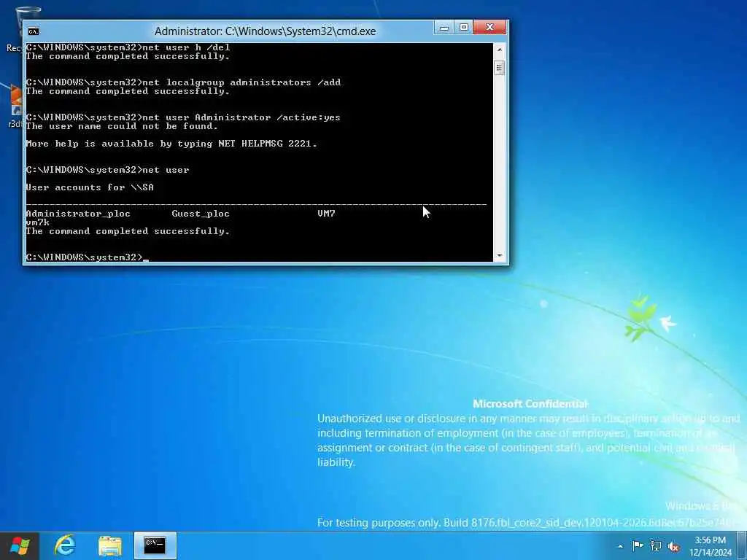Click the console scroll down arrow
747x560 pixels.
coord(499,255)
